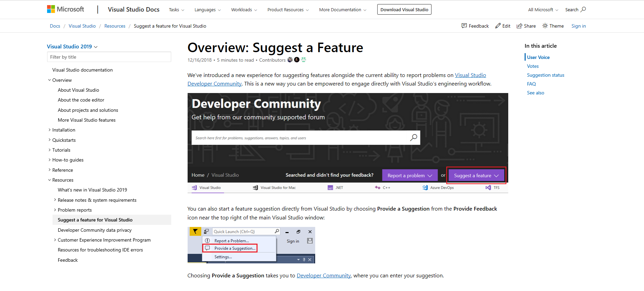This screenshot has height=291, width=644.
Task: Open What's new in Visual Studio 2019
Action: [x=92, y=190]
